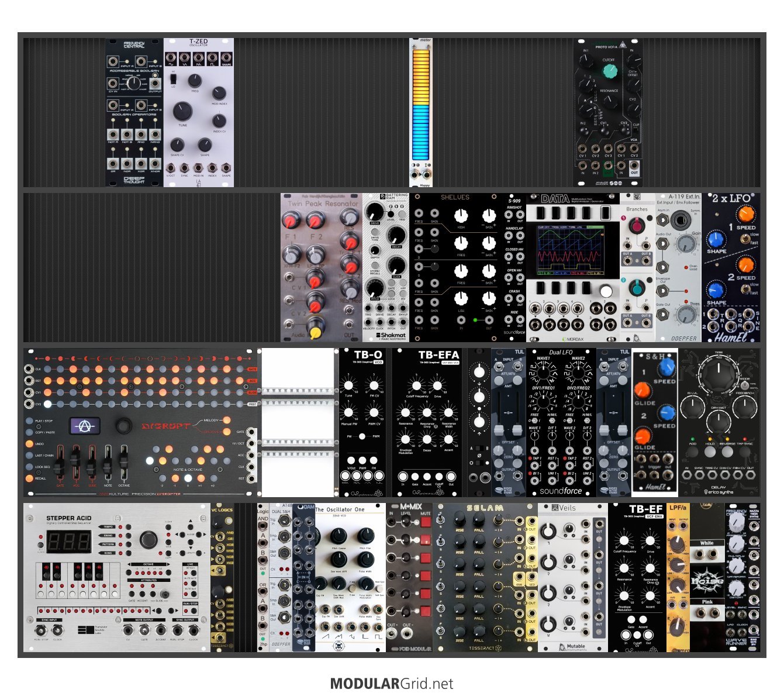
Task: Click the channel 1 knob on Veils
Action: coord(549,531)
